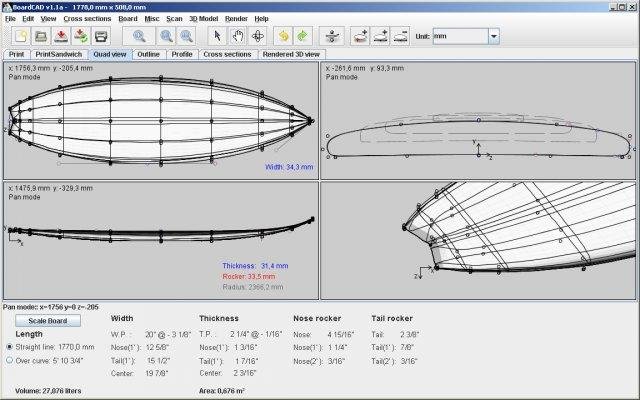Click the rightmost magnifier zoom icon

click(x=186, y=36)
